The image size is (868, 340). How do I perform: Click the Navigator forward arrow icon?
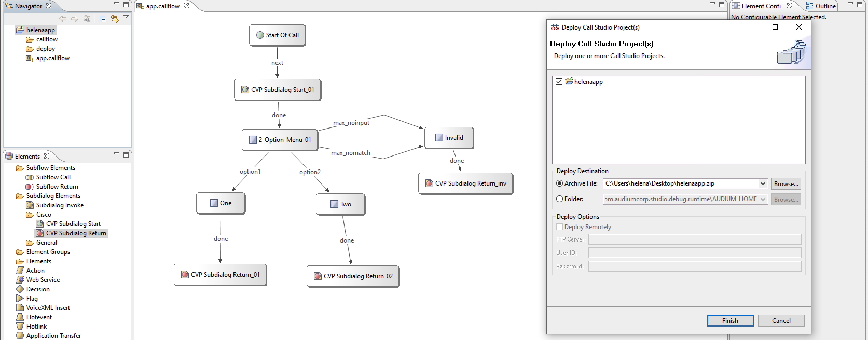tap(75, 19)
